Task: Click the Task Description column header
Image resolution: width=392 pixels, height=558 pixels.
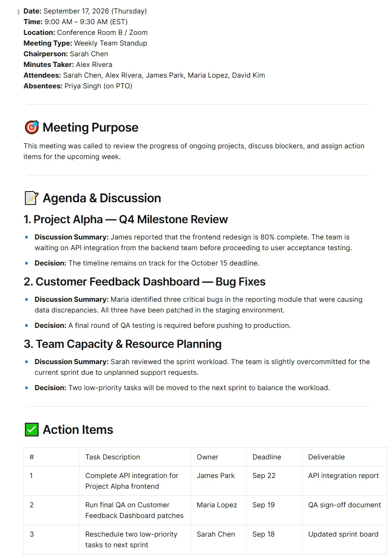Action: 135,457
